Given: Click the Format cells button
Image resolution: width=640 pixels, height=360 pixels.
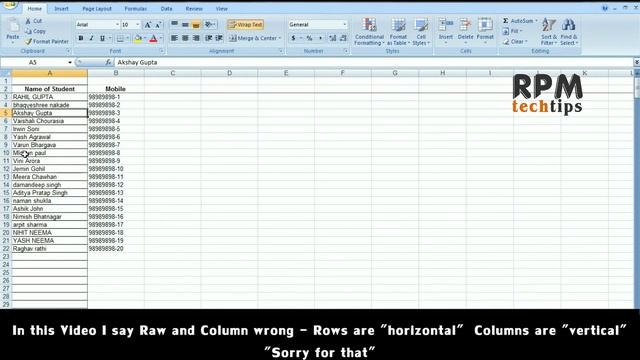Looking at the screenshot, I should [x=485, y=31].
